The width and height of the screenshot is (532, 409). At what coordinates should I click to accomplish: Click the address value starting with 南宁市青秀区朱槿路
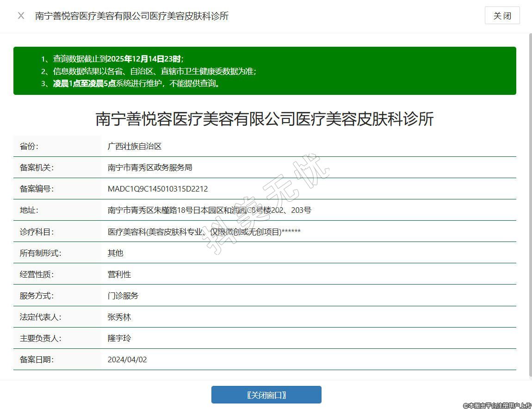(x=209, y=210)
